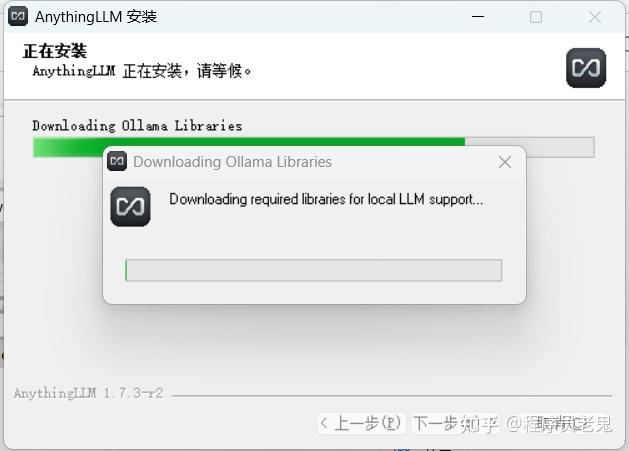Viewport: 629px width, 451px height.
Task: Click the small icon in the download dialog title bar
Action: click(117, 161)
